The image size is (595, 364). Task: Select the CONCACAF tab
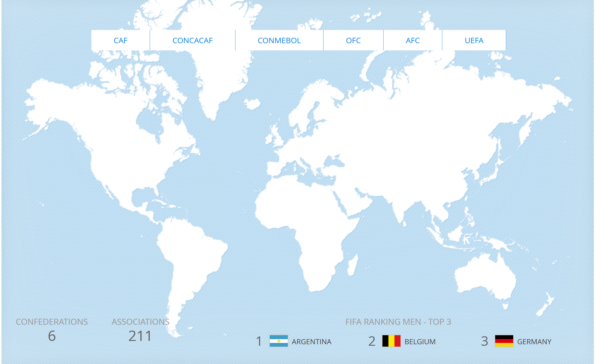tap(192, 40)
